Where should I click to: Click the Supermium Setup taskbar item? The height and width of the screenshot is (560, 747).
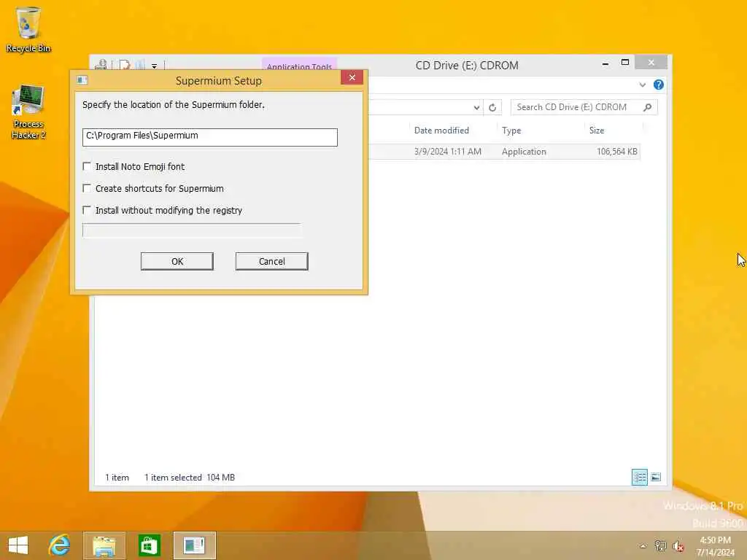(194, 545)
